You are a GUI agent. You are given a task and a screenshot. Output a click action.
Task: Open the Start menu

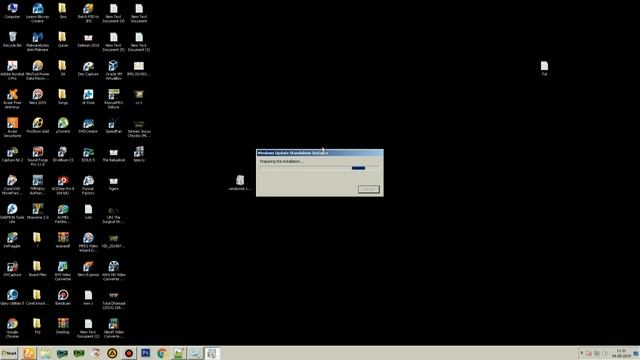[9, 353]
